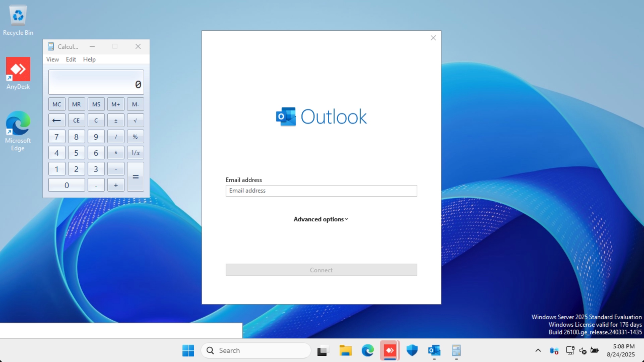Image resolution: width=644 pixels, height=362 pixels.
Task: Click digit 7 in Calculator
Action: (57, 136)
